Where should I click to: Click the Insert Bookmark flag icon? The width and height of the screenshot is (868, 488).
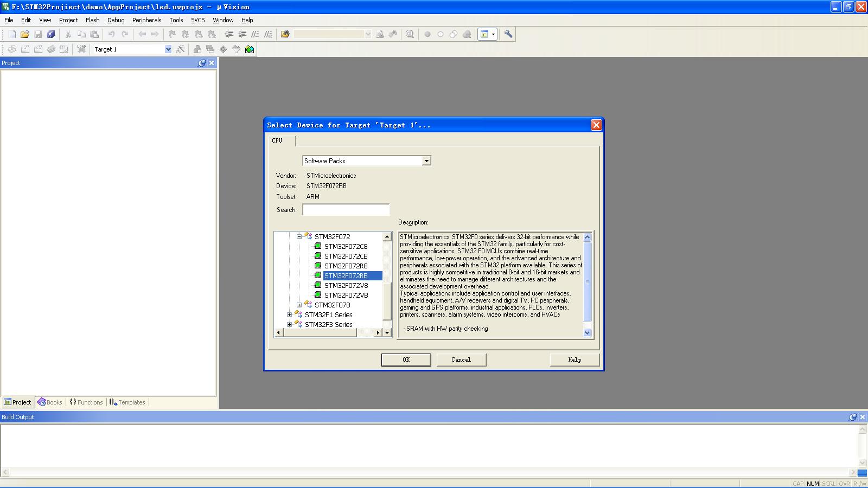(x=173, y=34)
